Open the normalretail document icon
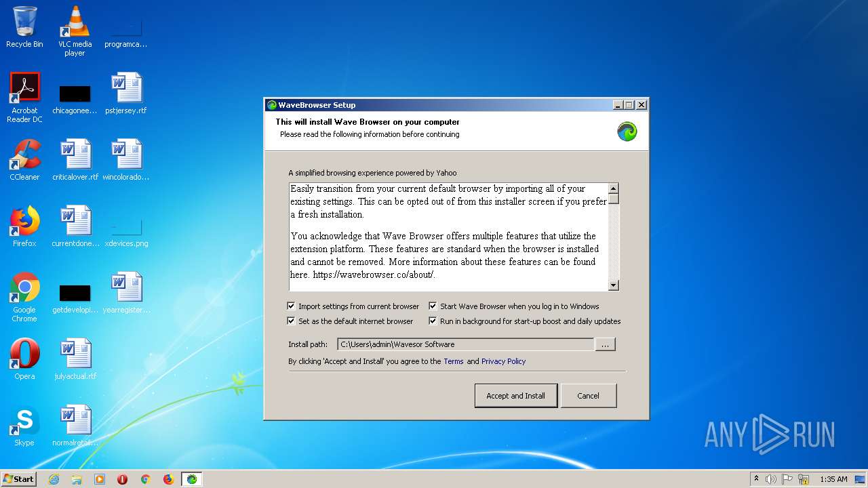The width and height of the screenshot is (868, 488). (x=75, y=426)
